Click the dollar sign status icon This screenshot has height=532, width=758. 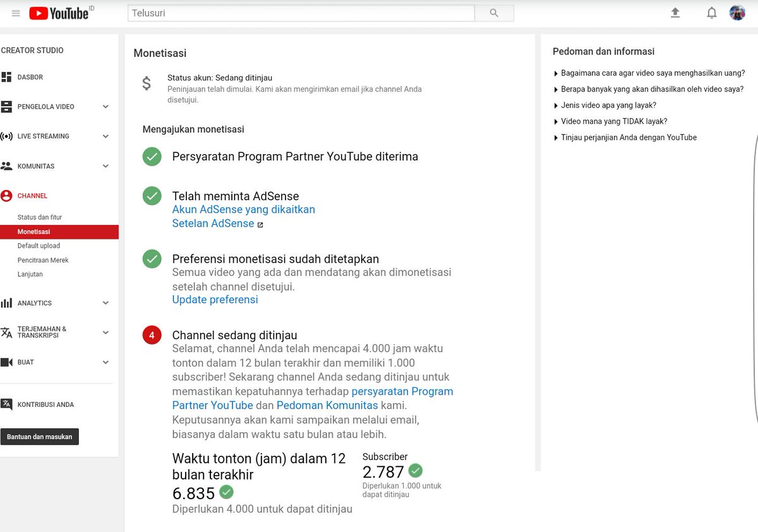pos(147,83)
